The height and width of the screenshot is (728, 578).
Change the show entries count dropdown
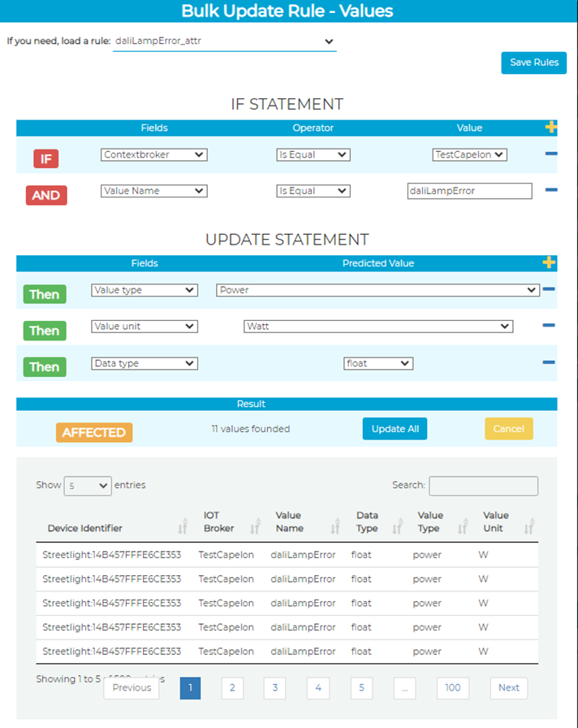point(88,486)
